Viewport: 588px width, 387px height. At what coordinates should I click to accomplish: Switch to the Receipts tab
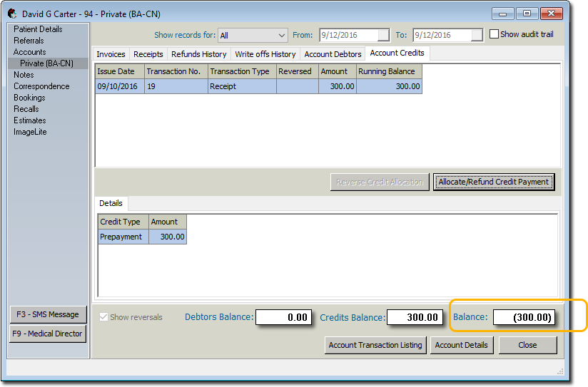coord(148,54)
